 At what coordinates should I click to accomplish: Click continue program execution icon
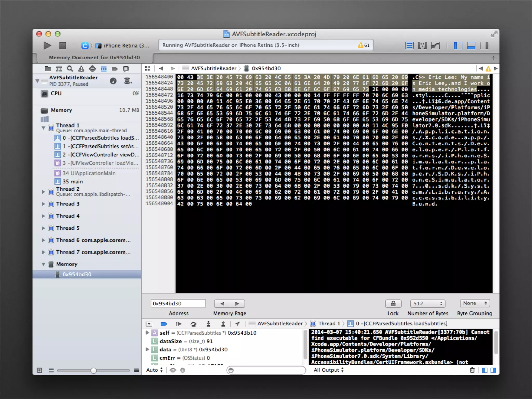178,324
